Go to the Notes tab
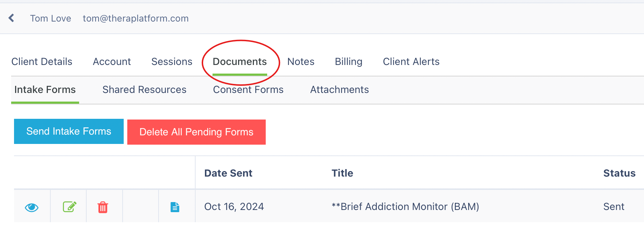Viewport: 644px width, 229px height. point(301,62)
